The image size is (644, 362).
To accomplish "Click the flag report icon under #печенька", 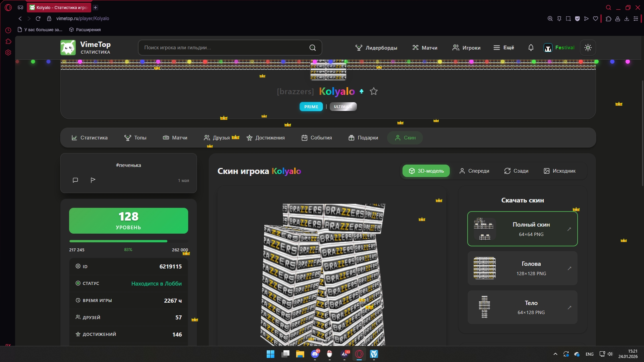I will (93, 180).
